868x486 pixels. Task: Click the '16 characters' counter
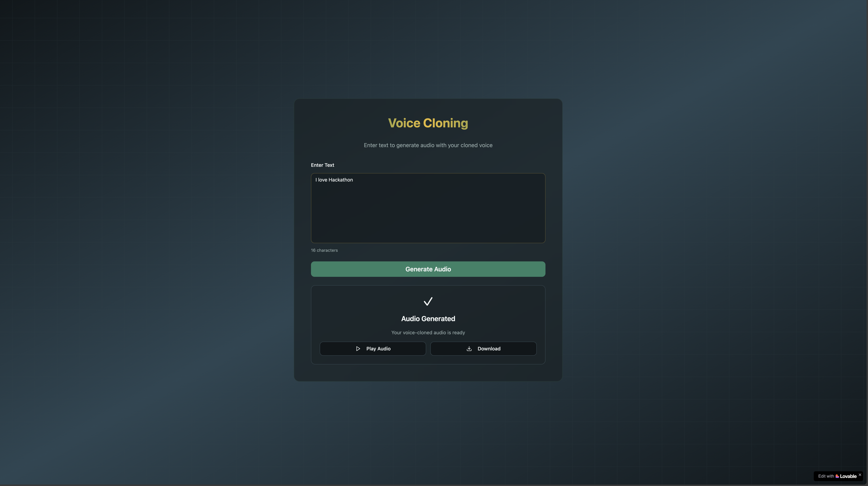(324, 250)
